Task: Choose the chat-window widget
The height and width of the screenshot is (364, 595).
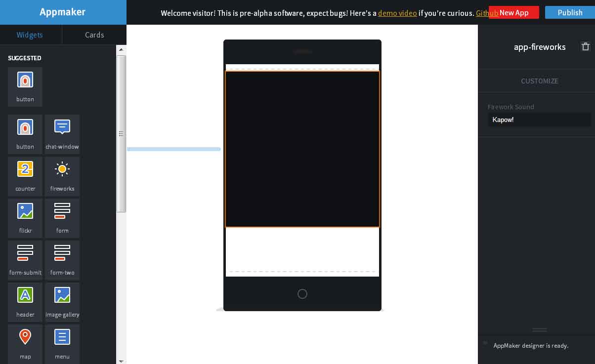Action: 62,134
